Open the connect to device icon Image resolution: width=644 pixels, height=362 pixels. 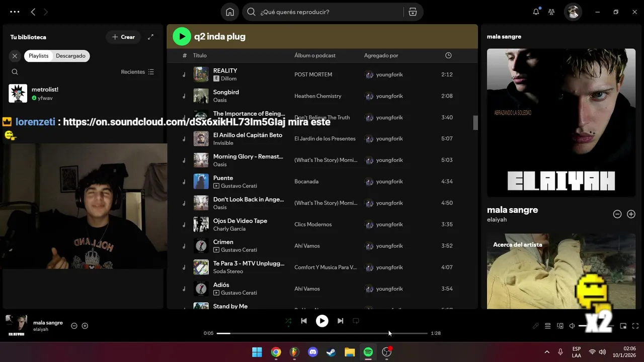(560, 326)
